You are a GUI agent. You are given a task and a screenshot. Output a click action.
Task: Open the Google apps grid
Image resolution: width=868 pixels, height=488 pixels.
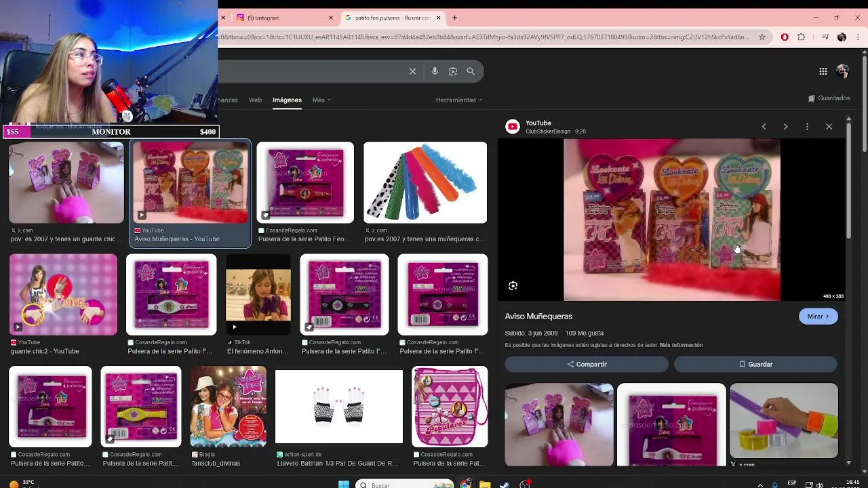[x=823, y=71]
